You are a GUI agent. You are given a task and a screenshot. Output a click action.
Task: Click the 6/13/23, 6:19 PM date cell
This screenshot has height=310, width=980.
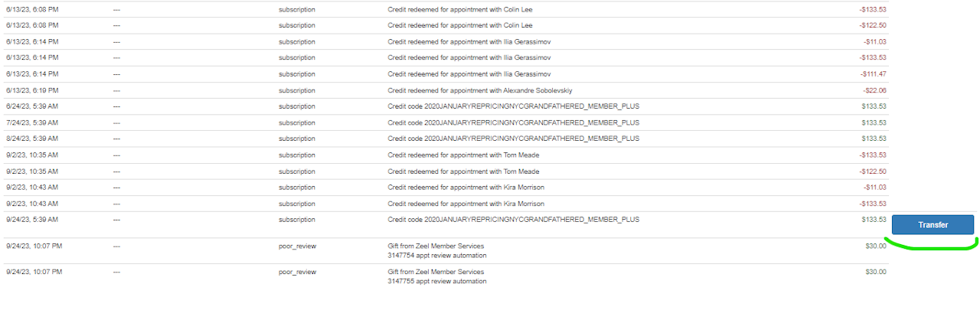click(x=32, y=90)
